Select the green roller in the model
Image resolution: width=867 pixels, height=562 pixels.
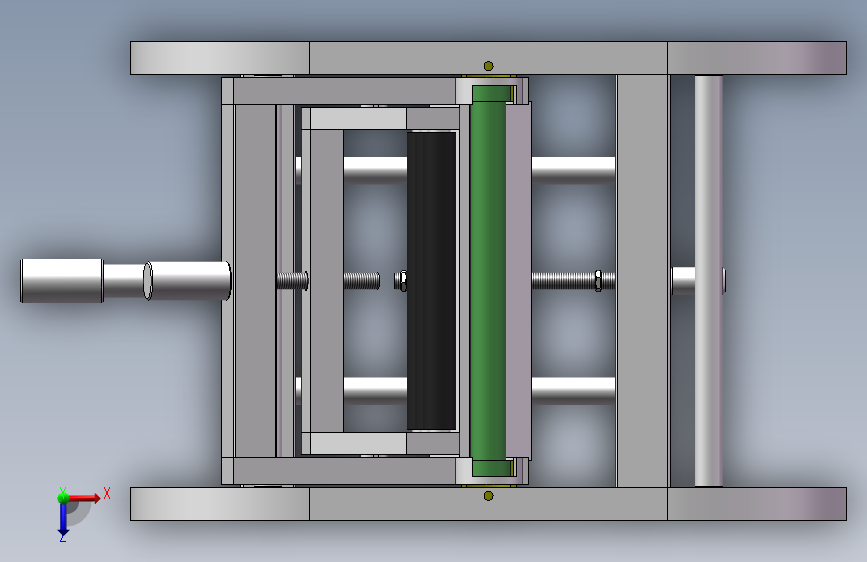click(489, 280)
